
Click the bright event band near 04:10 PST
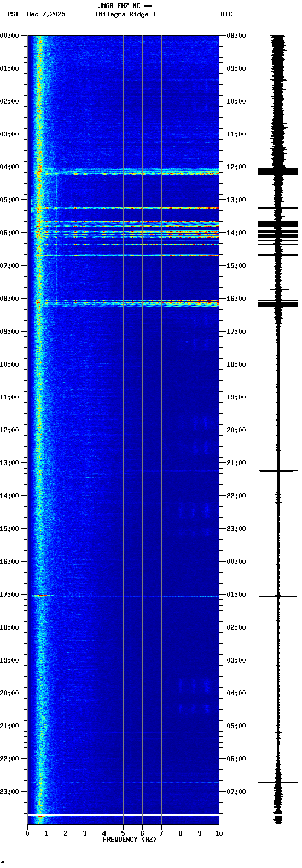click(x=123, y=172)
